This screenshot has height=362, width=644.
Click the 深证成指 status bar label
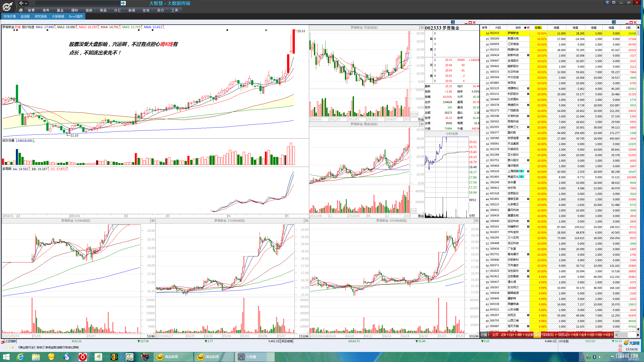click(x=287, y=341)
